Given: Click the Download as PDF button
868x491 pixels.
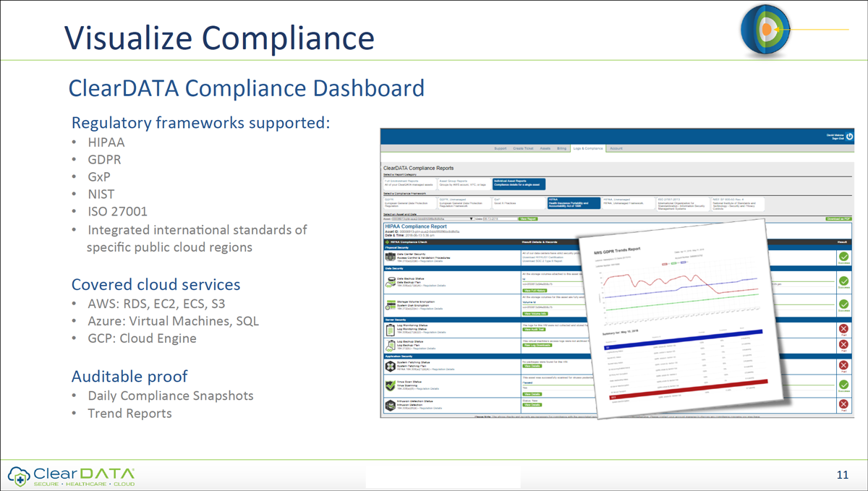Looking at the screenshot, I should click(838, 218).
